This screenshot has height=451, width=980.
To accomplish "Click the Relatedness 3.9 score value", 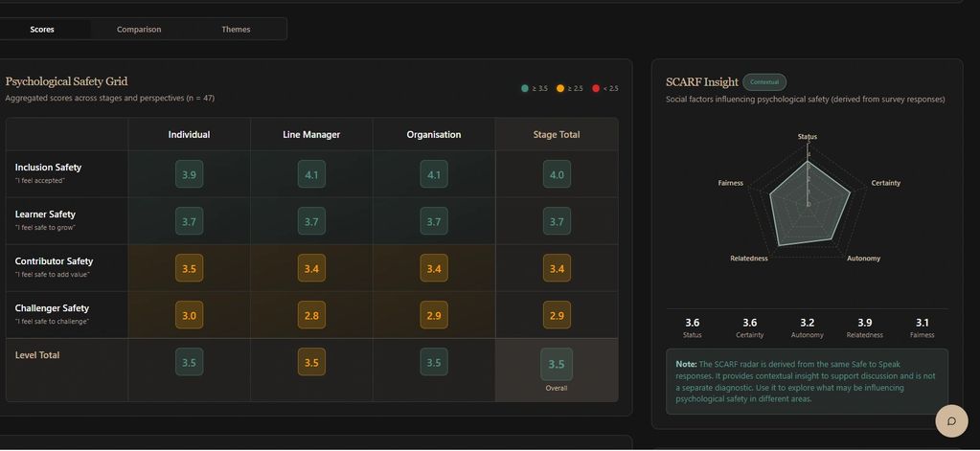I will tap(865, 324).
